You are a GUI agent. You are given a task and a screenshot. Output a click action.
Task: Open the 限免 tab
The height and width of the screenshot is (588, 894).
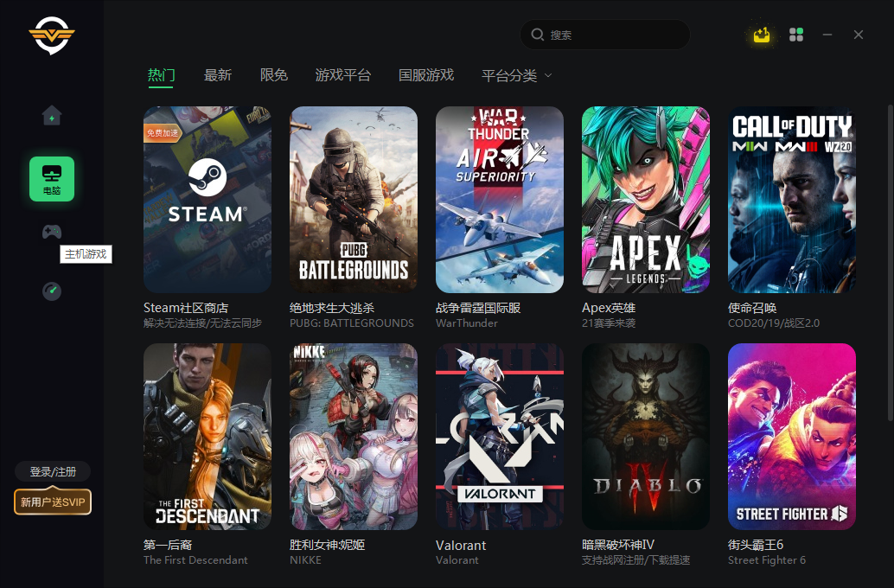tap(274, 75)
